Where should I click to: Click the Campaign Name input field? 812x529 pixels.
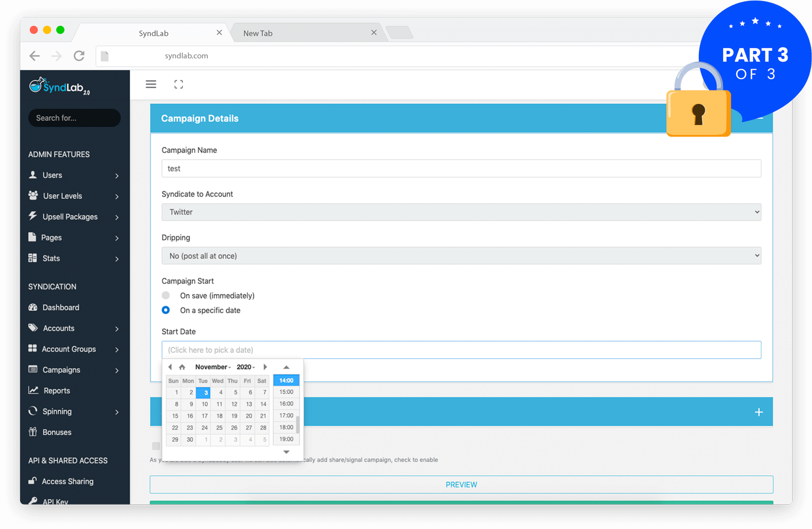coord(461,168)
